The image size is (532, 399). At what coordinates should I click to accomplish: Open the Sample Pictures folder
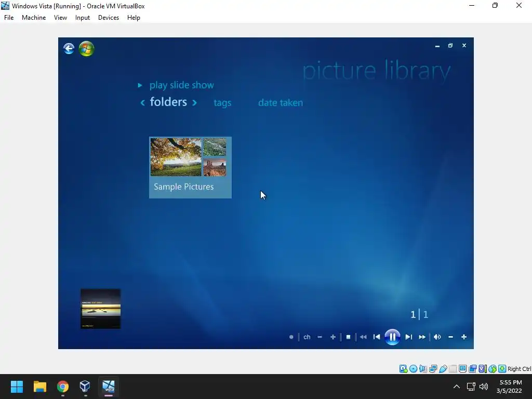[190, 168]
